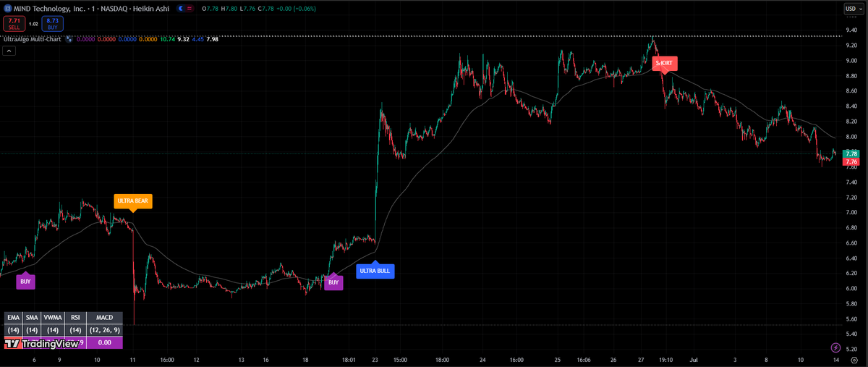This screenshot has width=868, height=367.
Task: Click the UltraAlgo indicator source icon
Action: pos(69,39)
